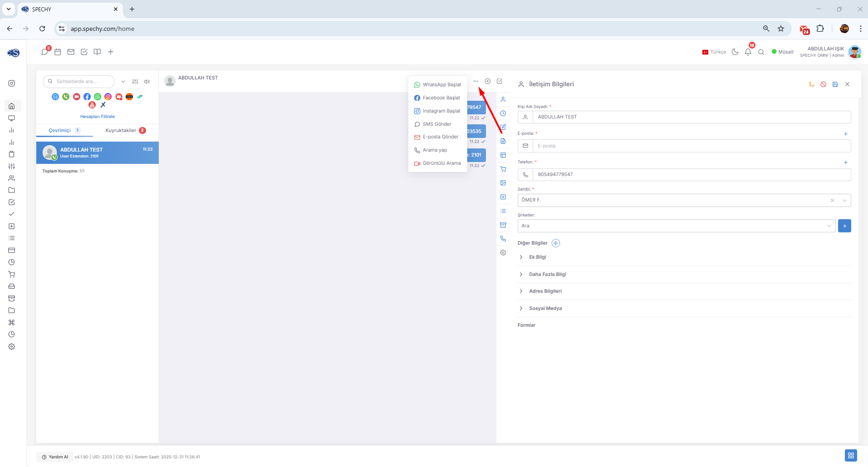Image resolution: width=868 pixels, height=467 pixels.
Task: Open the book icon in top toolbar
Action: pyautogui.click(x=97, y=52)
